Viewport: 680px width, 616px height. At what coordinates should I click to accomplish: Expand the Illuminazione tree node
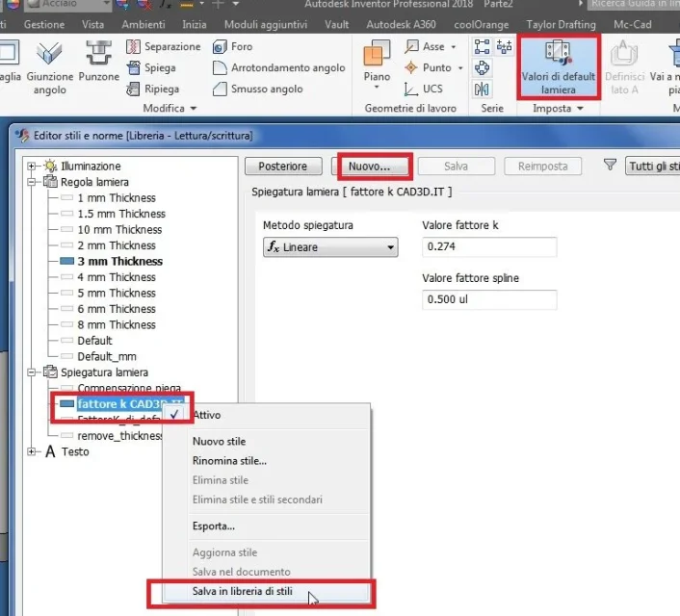click(x=31, y=166)
